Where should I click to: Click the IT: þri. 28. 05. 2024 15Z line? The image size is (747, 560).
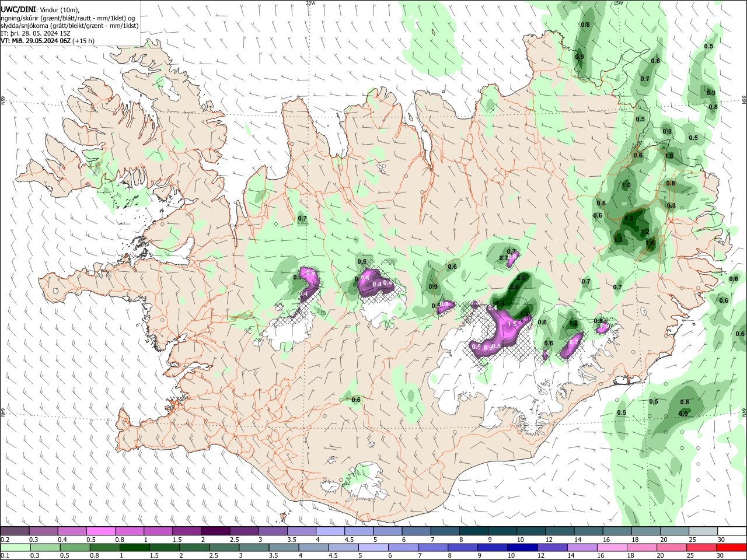click(x=36, y=33)
